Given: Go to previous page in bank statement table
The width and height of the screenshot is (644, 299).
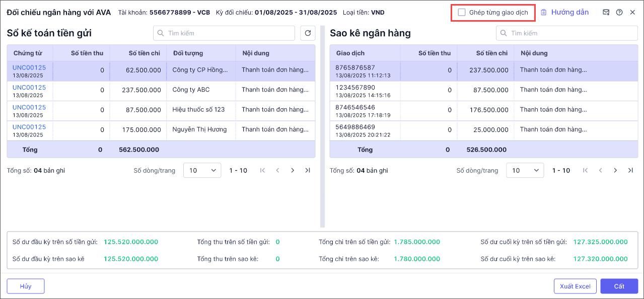Looking at the screenshot, I should coord(600,171).
